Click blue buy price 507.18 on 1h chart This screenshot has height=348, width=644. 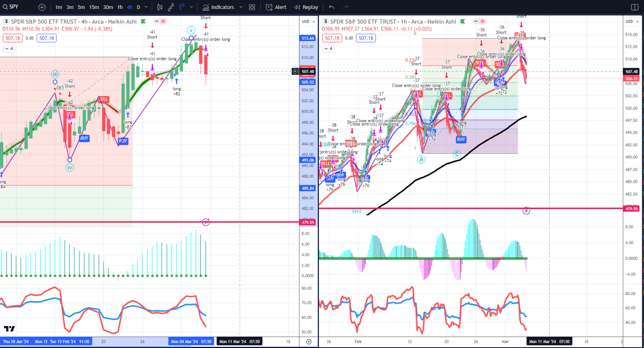[366, 38]
